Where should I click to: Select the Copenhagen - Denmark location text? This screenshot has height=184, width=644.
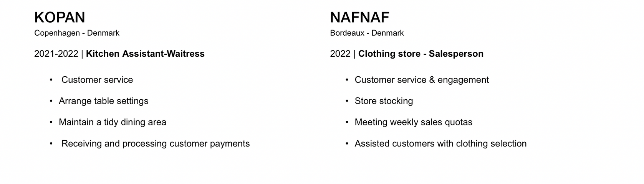coord(77,33)
